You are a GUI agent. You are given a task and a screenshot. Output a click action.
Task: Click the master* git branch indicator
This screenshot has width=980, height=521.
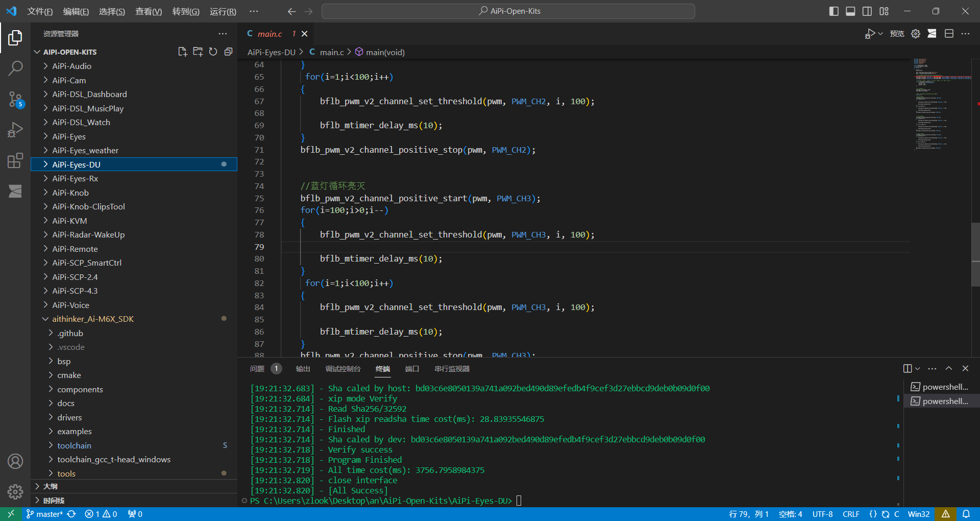pyautogui.click(x=44, y=514)
